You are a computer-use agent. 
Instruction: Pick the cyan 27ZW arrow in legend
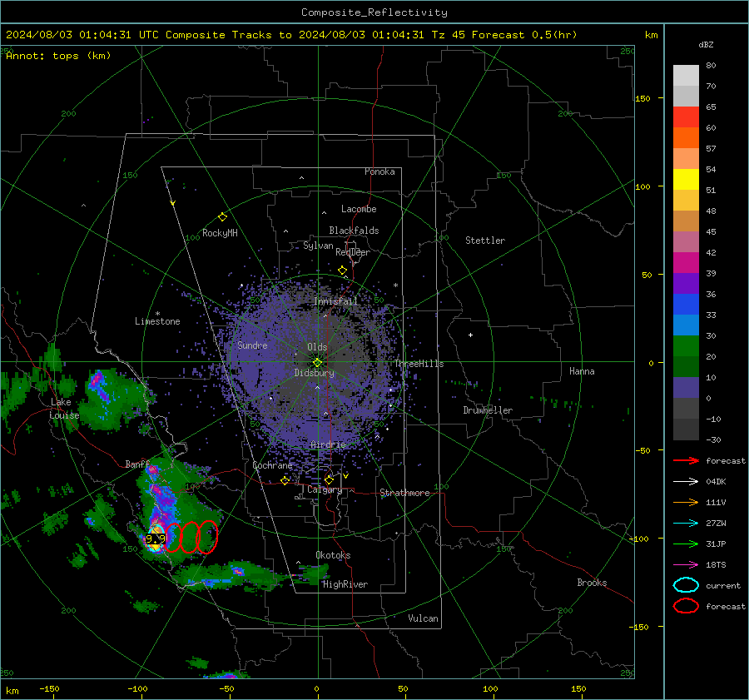pos(686,524)
